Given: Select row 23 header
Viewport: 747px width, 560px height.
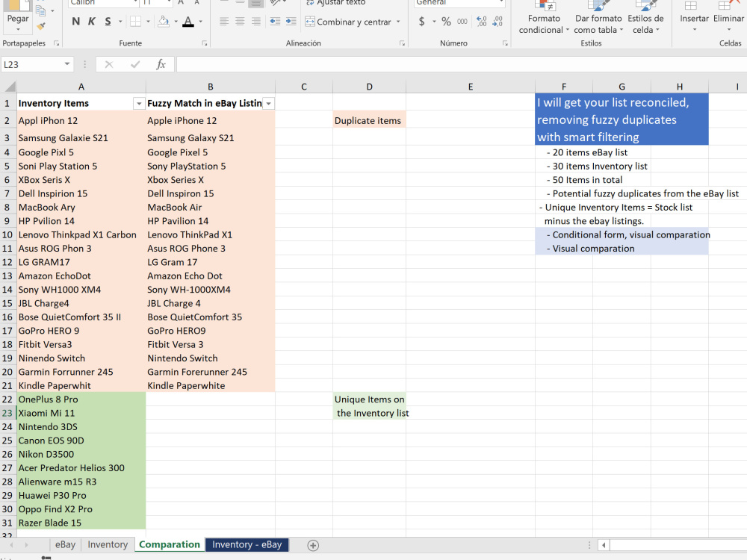Looking at the screenshot, I should [7, 413].
